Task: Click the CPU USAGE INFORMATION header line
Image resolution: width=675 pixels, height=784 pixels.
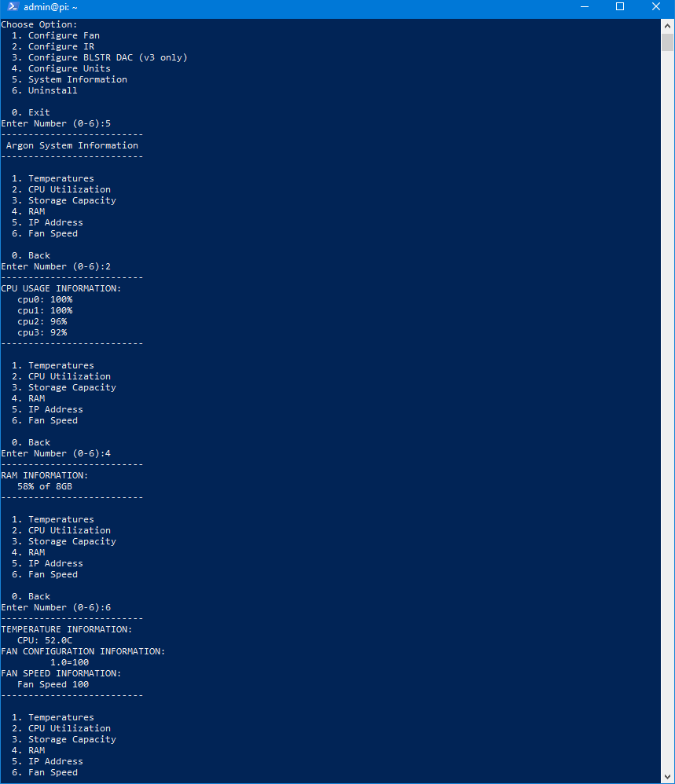Action: pos(61,288)
